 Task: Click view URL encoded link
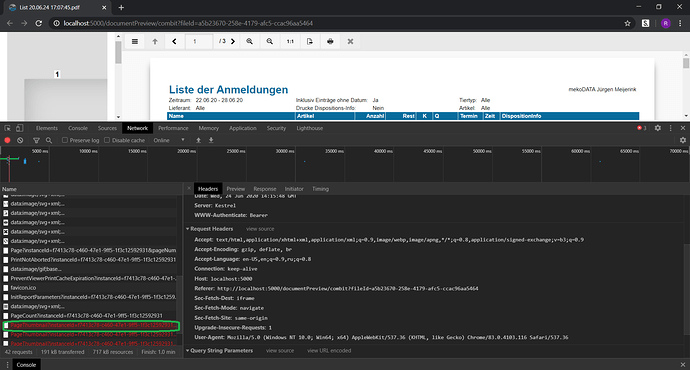point(329,351)
